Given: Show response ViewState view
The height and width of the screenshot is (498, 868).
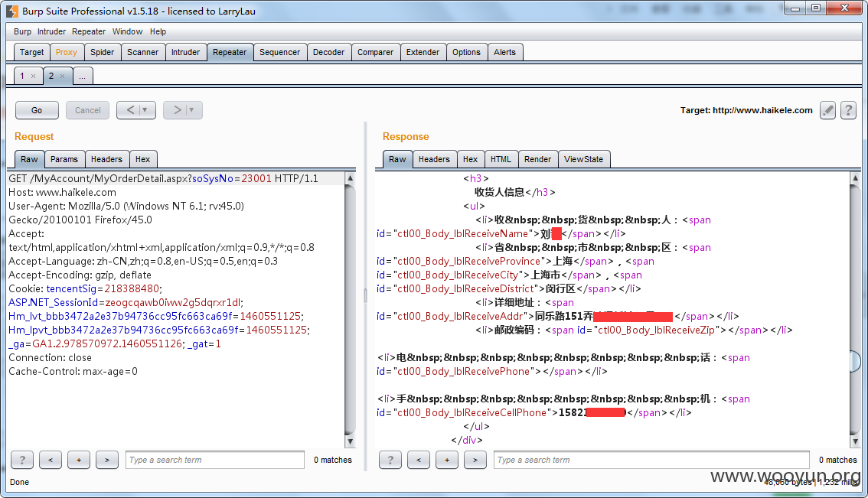Looking at the screenshot, I should 584,159.
